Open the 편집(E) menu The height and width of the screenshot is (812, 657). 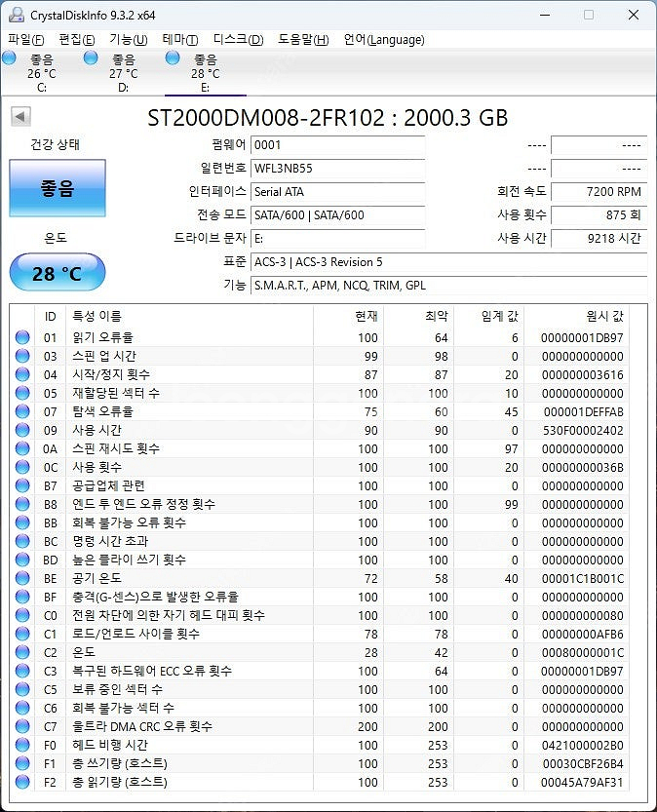[77, 39]
